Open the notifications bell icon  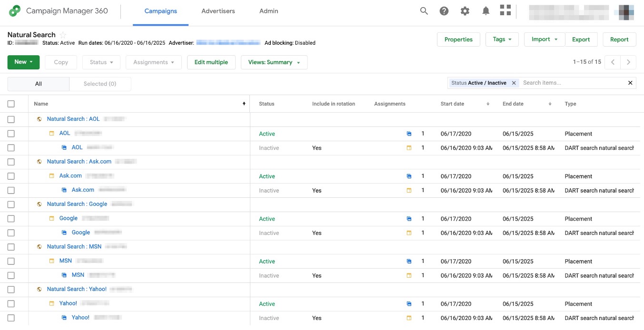pos(486,10)
